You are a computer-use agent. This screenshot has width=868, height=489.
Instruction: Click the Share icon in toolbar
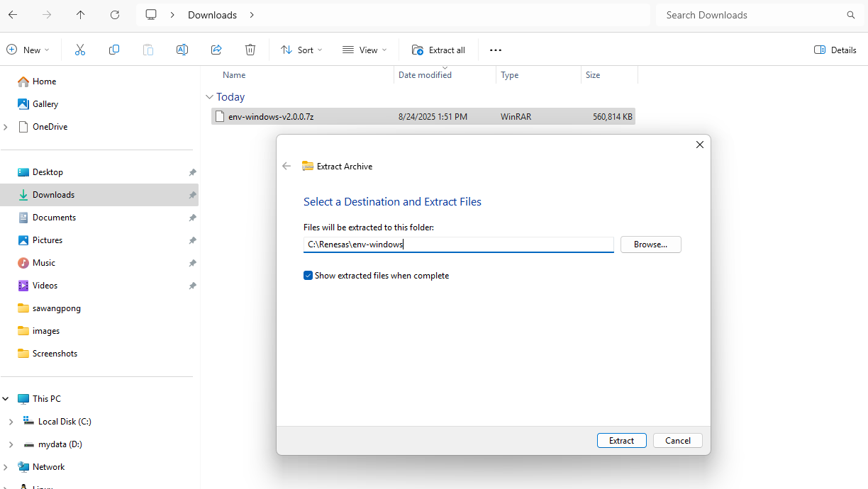[216, 50]
